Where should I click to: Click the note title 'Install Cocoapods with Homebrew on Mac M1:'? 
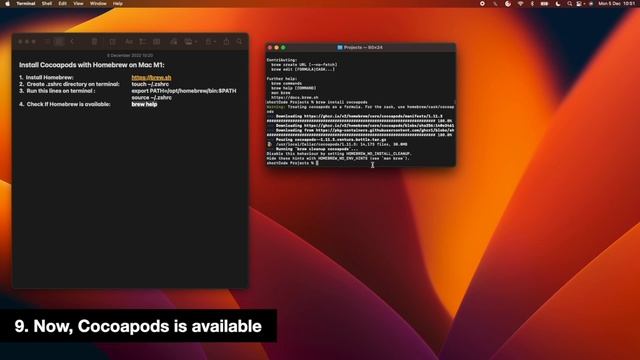click(x=91, y=65)
